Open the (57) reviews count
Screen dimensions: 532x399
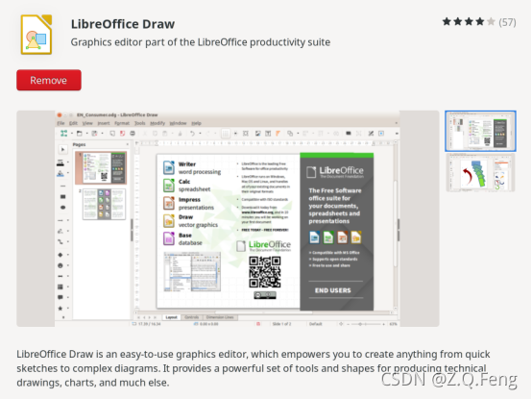[508, 22]
